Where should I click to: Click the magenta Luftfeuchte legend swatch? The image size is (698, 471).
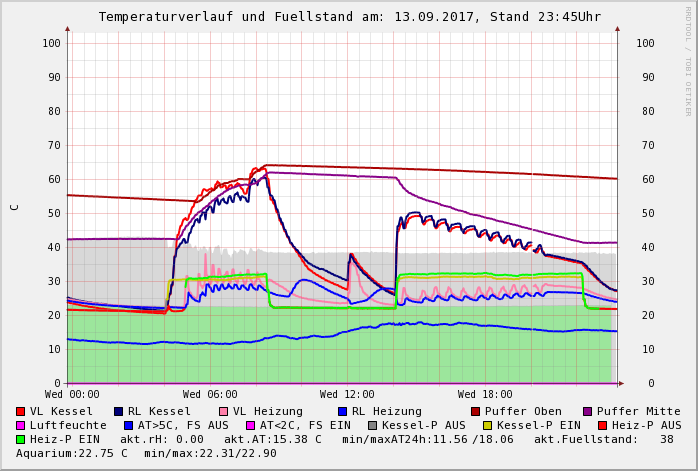(21, 425)
